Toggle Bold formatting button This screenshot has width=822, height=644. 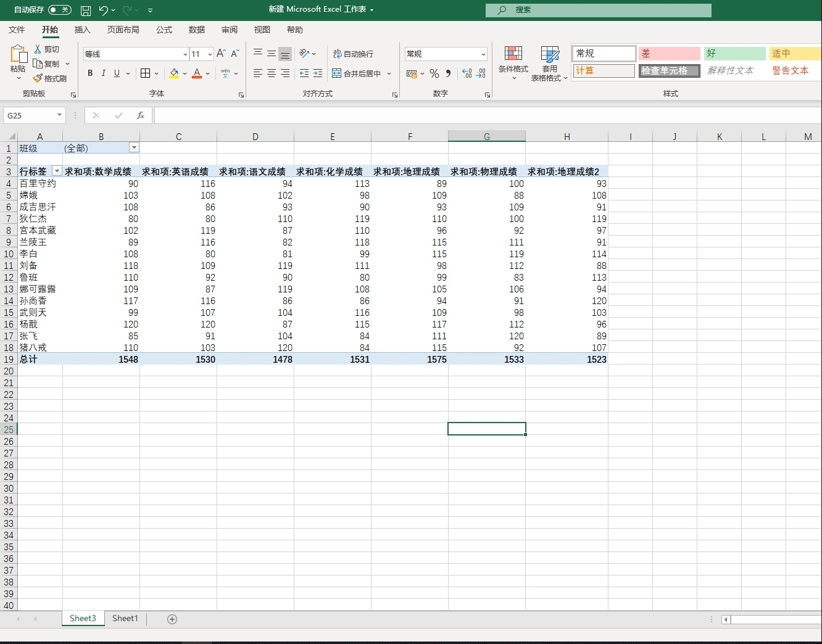[90, 73]
